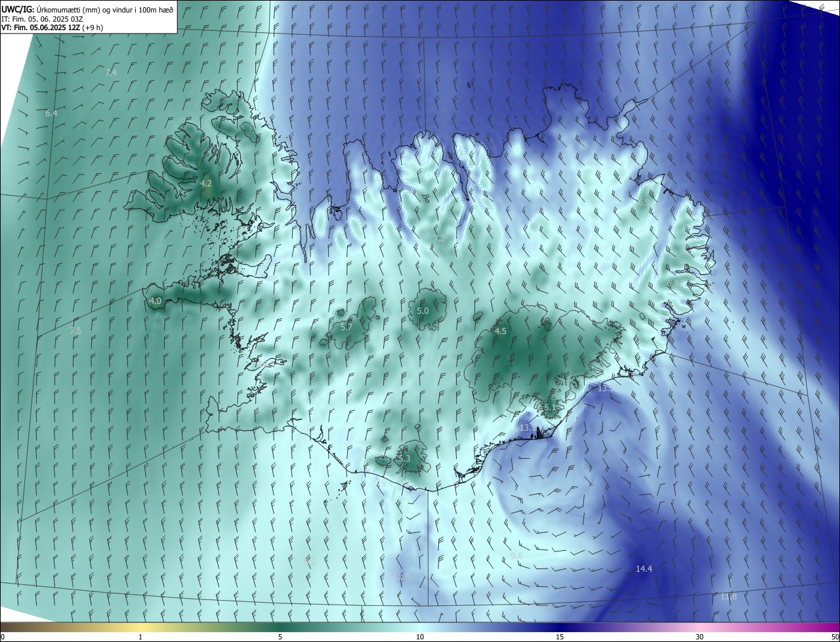Click the colorbar tick label 0
840x642 pixels.
3,637
